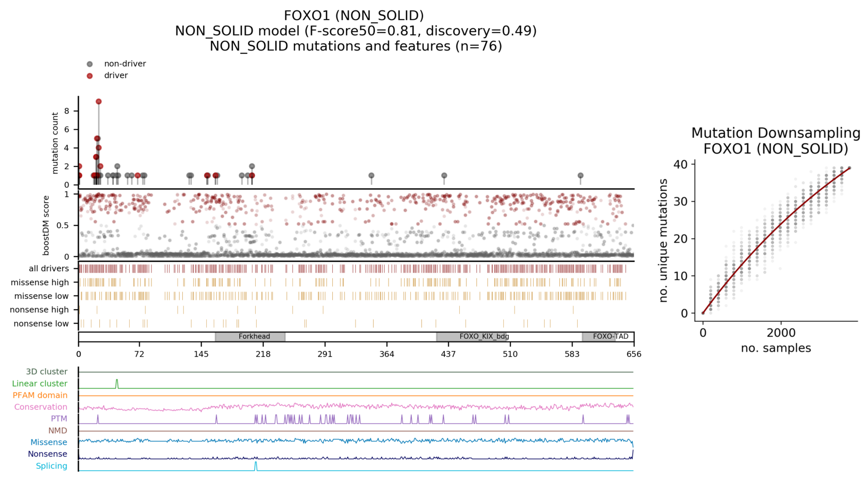Click the gray lollipop above FOXO_KIX_bdg domain

tap(444, 176)
